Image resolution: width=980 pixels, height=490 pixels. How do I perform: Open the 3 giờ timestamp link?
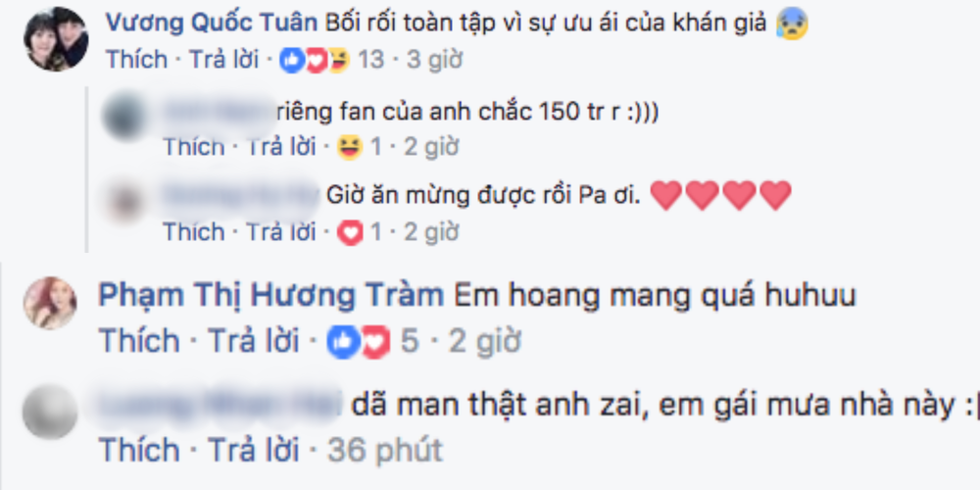pyautogui.click(x=434, y=60)
